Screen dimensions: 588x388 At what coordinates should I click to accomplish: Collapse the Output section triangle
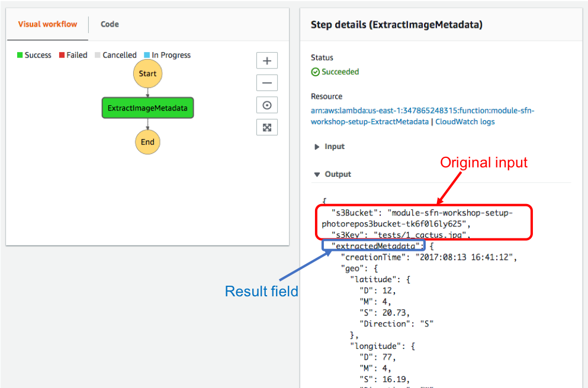(x=317, y=174)
